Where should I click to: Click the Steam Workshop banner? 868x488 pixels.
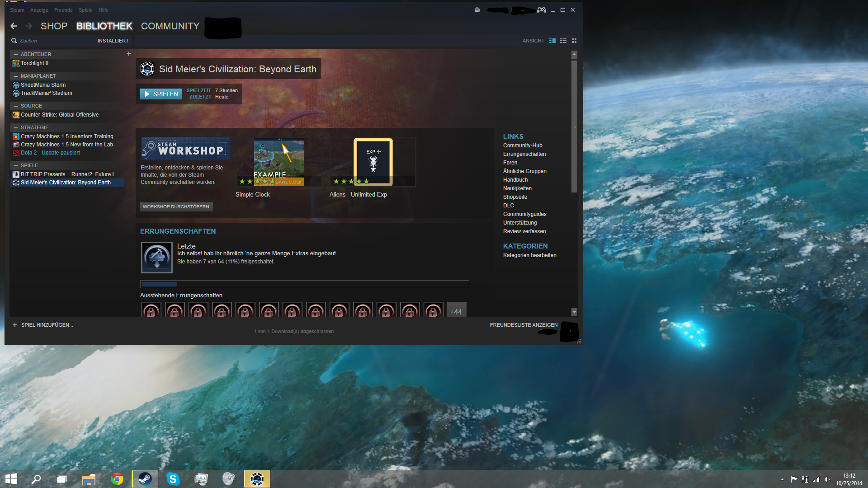185,149
